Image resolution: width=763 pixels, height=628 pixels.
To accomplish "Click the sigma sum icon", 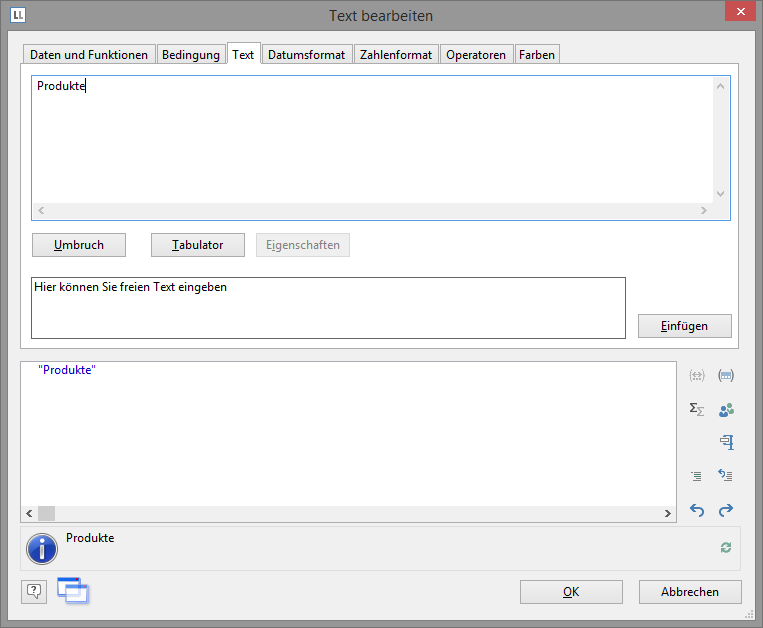I will tap(697, 409).
